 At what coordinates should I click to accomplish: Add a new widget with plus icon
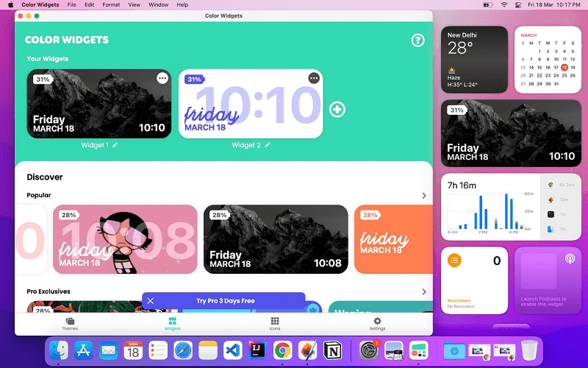point(337,110)
